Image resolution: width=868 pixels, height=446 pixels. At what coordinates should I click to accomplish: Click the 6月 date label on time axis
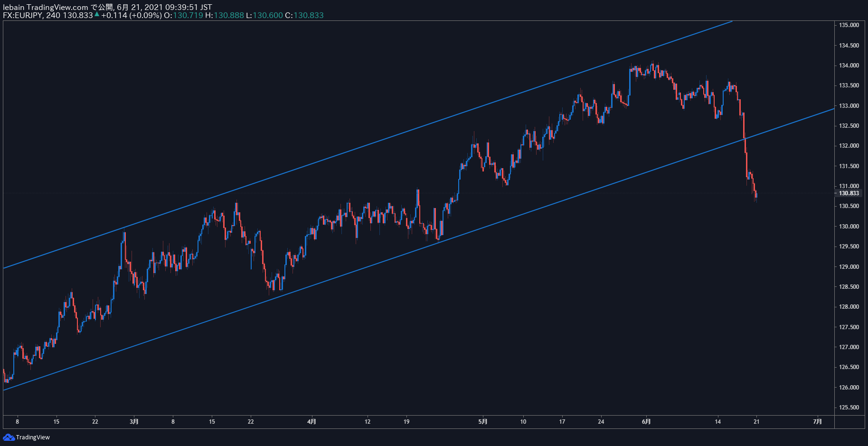point(646,422)
